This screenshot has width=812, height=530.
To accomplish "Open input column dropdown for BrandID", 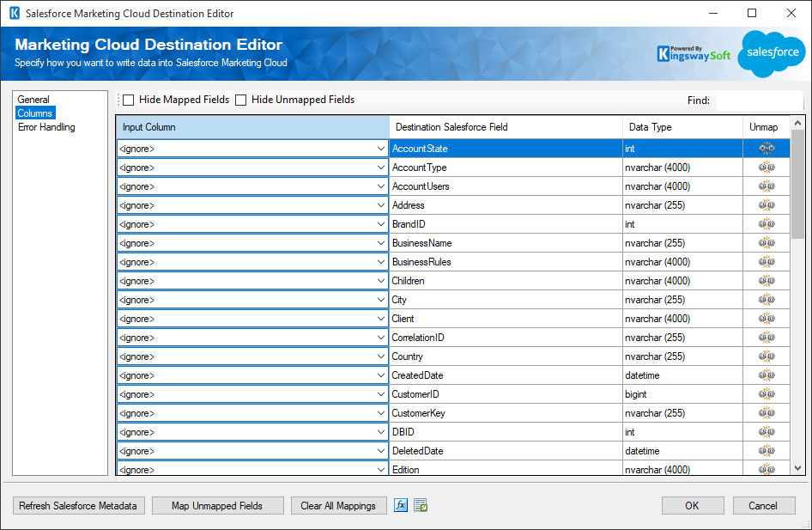I will point(381,224).
